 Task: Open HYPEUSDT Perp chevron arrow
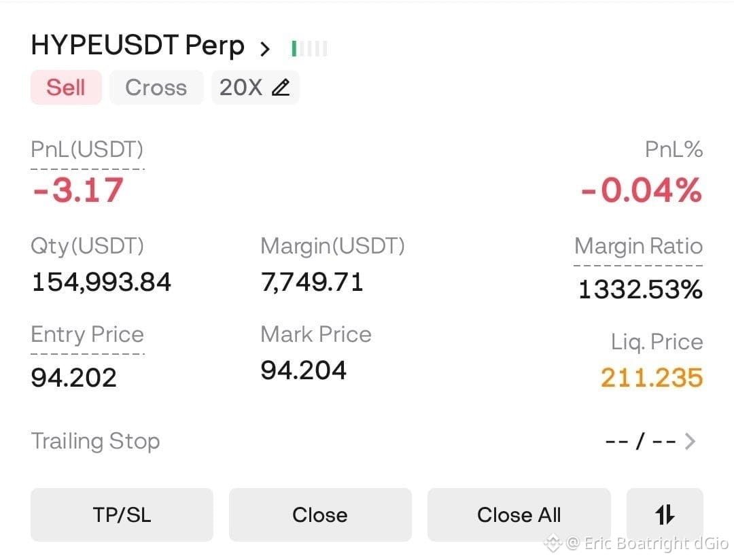coord(265,48)
